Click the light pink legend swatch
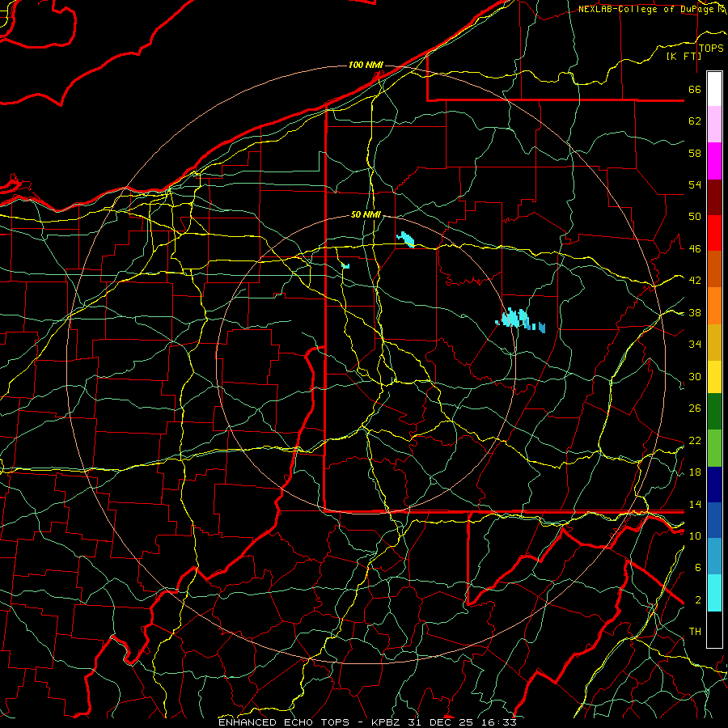This screenshot has height=728, width=728. [714, 125]
